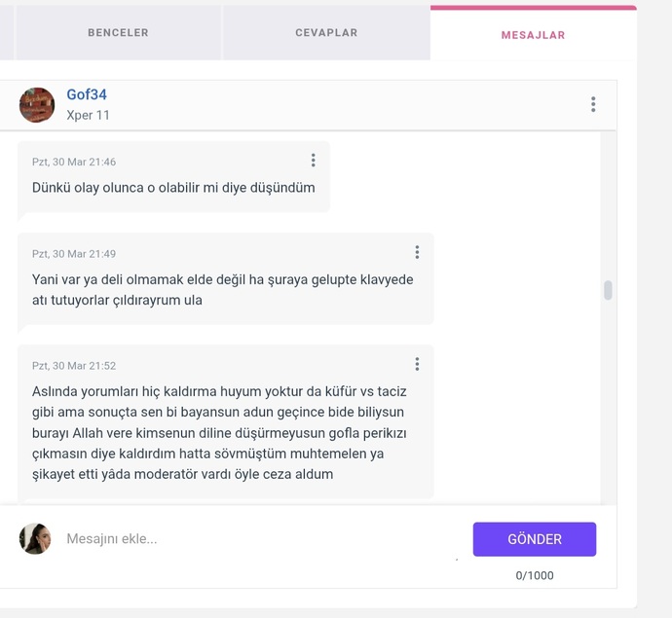Click your own avatar beside message field
Image resolution: width=672 pixels, height=618 pixels.
pyautogui.click(x=35, y=539)
